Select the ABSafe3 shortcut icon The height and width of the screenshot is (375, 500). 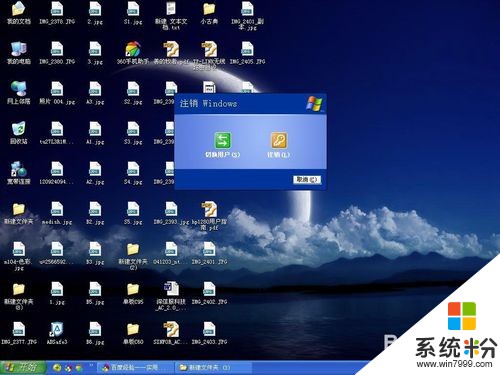click(x=57, y=329)
